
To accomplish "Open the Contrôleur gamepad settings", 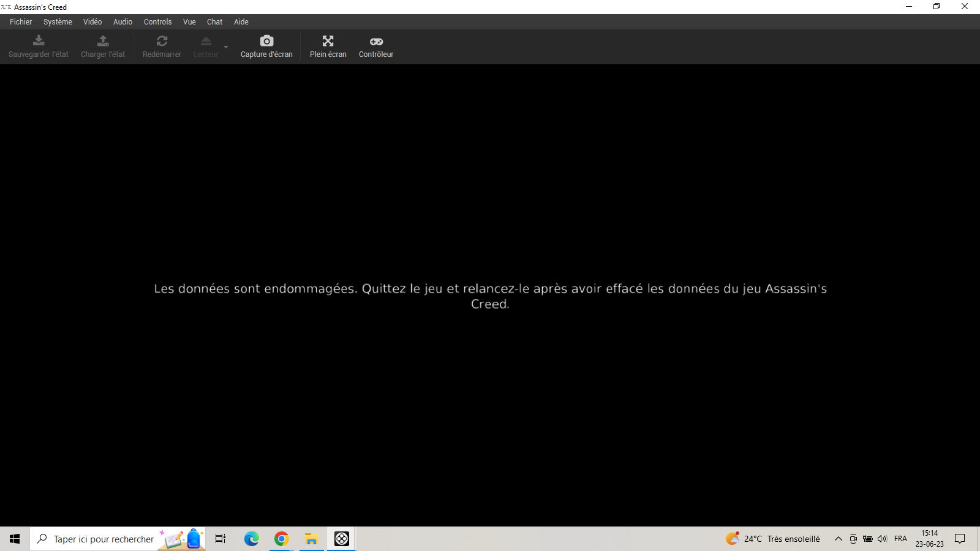I will coord(376,47).
